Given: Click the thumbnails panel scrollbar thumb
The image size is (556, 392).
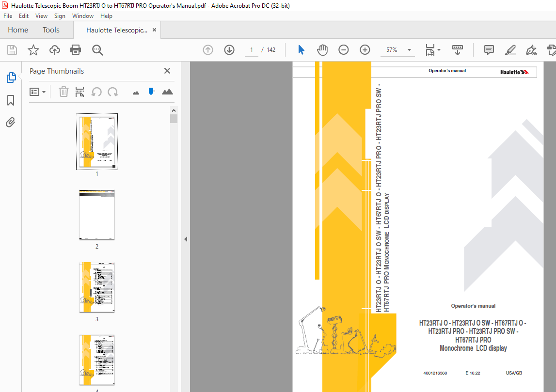Looking at the screenshot, I should point(174,119).
